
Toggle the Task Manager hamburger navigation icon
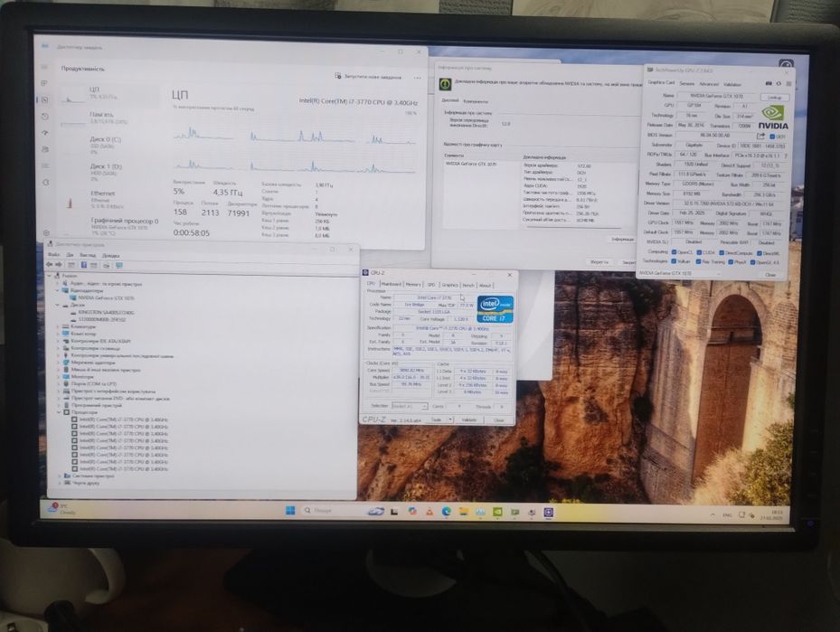pyautogui.click(x=44, y=67)
